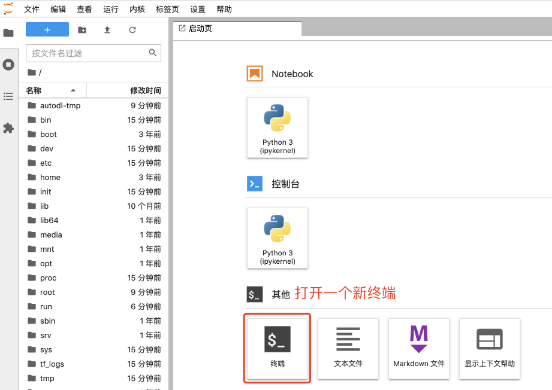Launch Python 3 notebook card
Image resolution: width=552 pixels, height=390 pixels.
click(x=277, y=128)
